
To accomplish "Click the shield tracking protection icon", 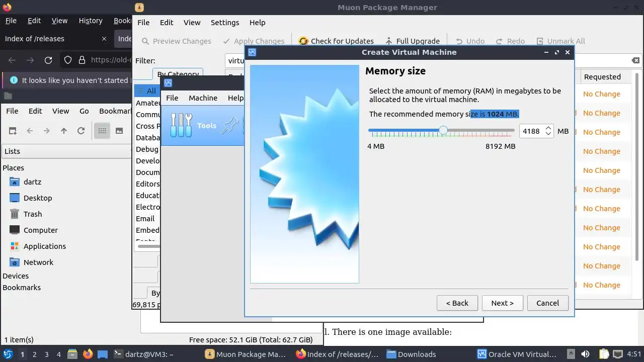I will (68, 60).
